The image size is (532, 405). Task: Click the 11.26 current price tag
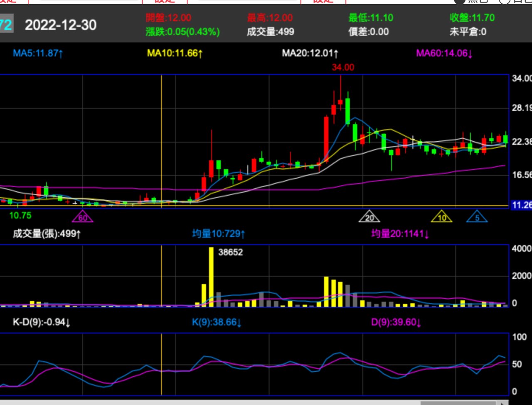[521, 205]
